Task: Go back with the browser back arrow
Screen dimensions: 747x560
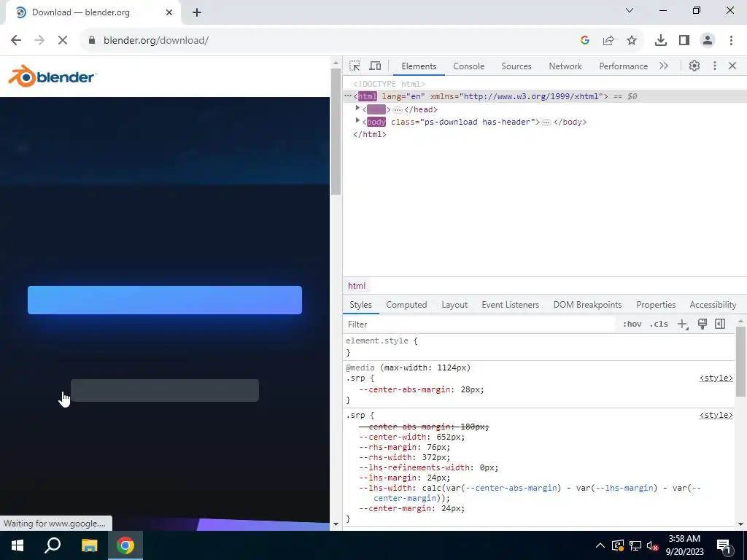Action: 16,41
